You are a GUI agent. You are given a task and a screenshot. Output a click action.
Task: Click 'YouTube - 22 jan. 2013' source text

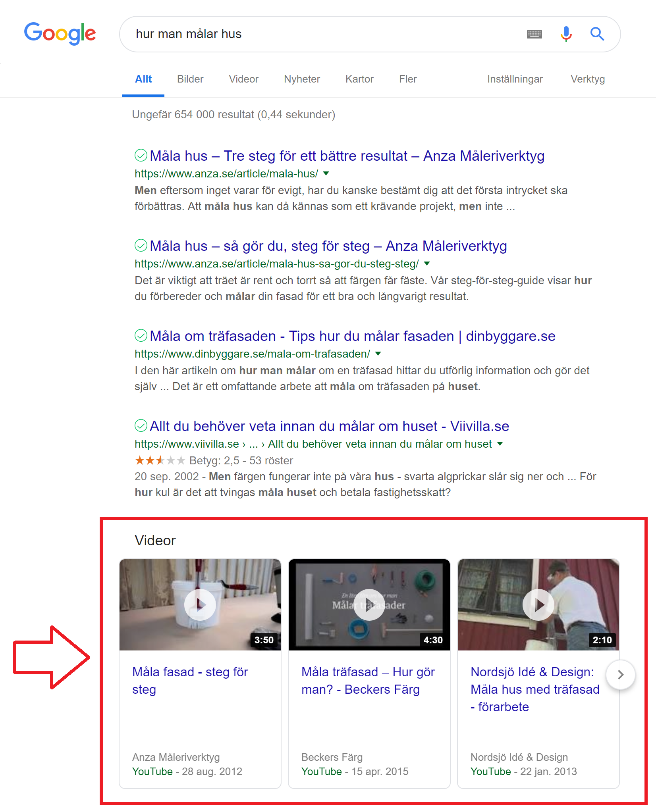point(524,771)
